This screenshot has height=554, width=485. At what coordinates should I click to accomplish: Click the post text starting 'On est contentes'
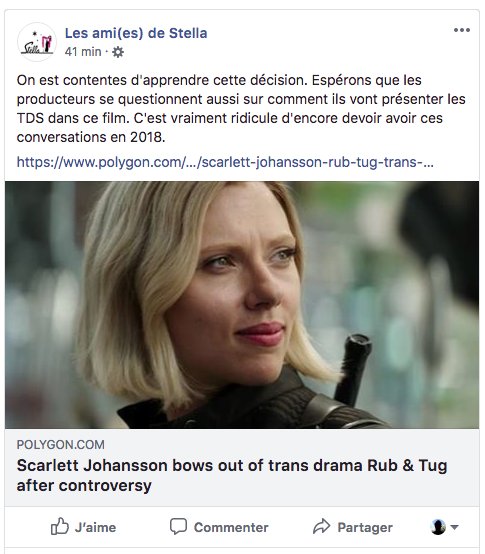[x=241, y=108]
